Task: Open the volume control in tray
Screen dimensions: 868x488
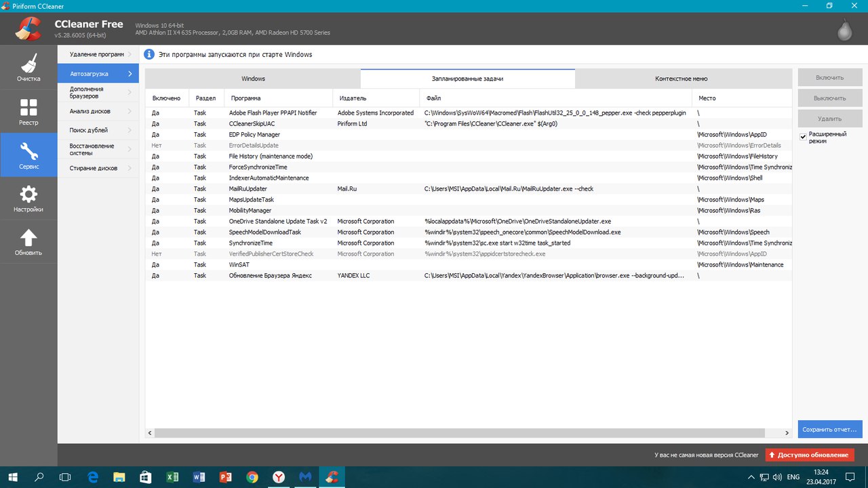Action: point(776,477)
